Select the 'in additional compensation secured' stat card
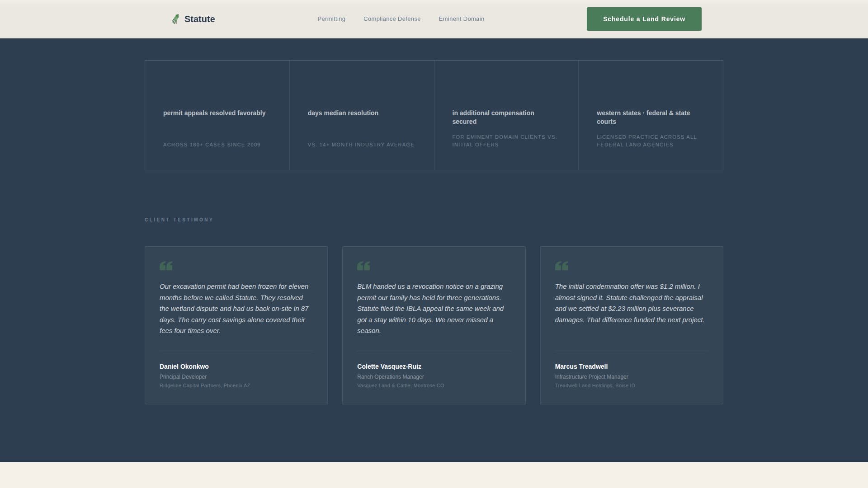 click(506, 115)
